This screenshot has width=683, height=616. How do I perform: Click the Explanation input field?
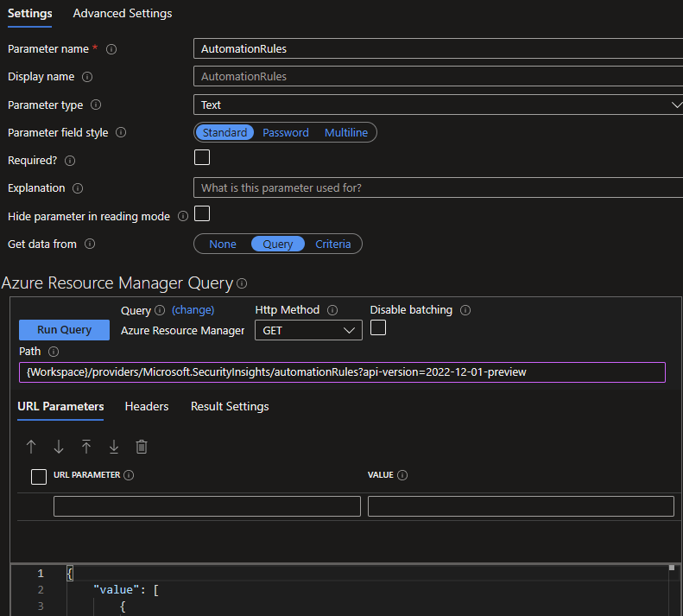pos(438,187)
